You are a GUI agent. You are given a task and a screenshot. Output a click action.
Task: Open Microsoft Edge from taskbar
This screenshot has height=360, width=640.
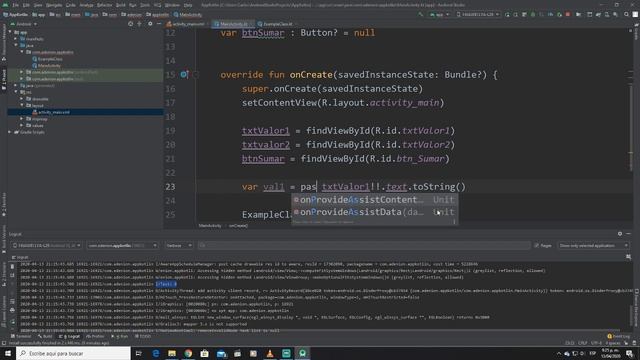(156, 353)
